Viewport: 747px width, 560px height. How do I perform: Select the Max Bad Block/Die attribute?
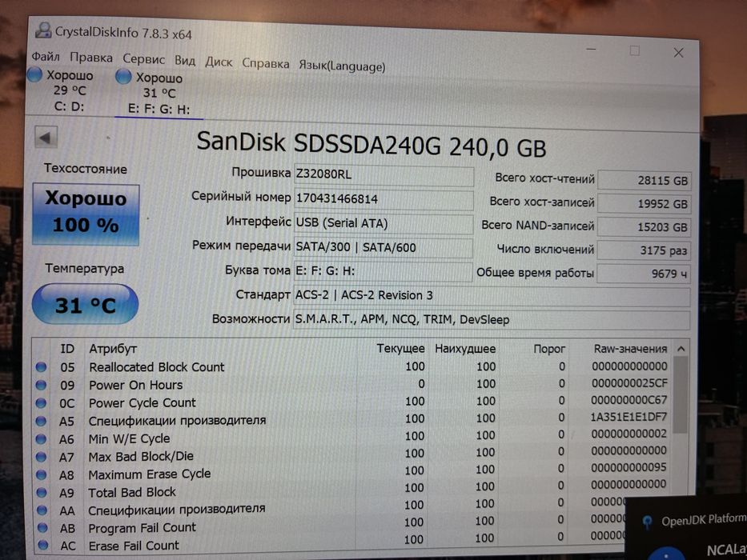point(141,456)
